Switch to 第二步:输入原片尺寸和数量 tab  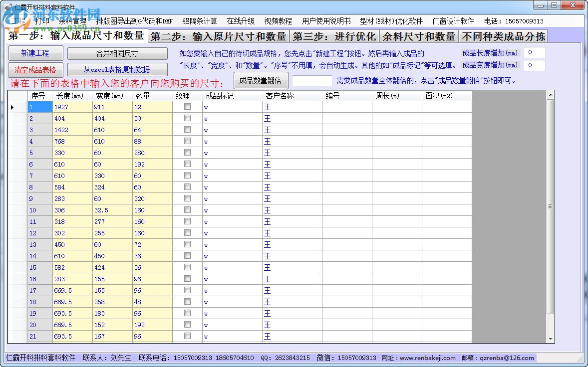218,36
